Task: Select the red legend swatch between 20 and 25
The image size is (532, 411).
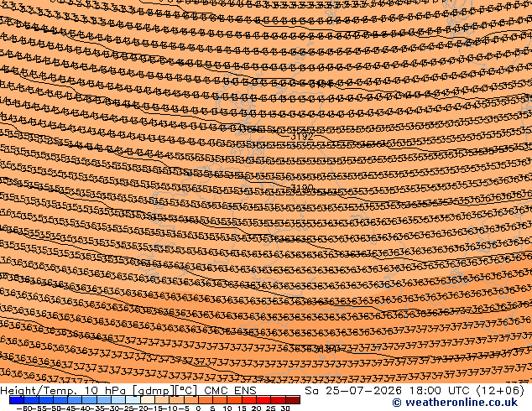Action: tap(263, 399)
